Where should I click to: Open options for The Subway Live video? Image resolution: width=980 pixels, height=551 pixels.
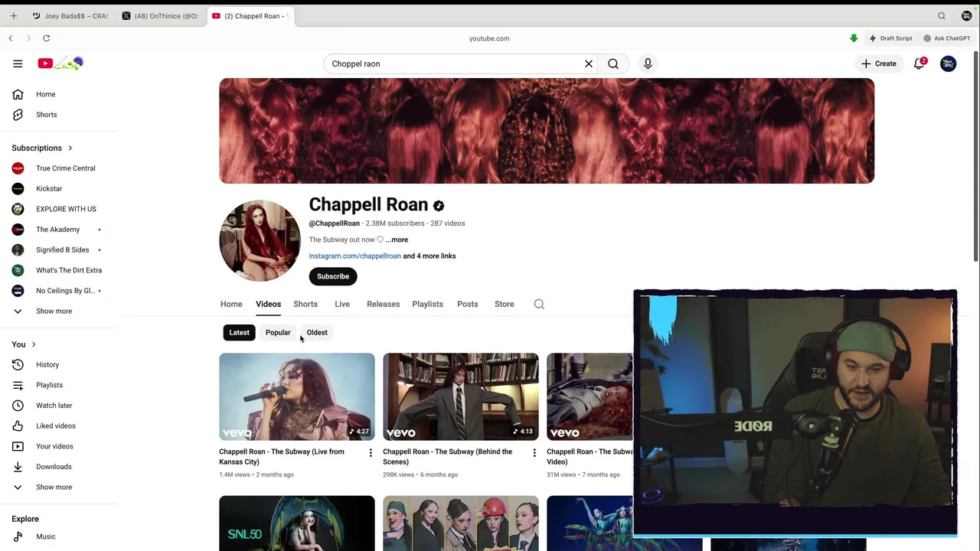[x=371, y=453]
